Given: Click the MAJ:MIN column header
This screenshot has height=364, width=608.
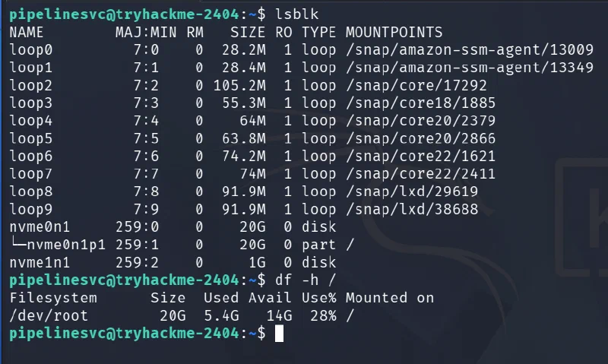Looking at the screenshot, I should coord(146,32).
